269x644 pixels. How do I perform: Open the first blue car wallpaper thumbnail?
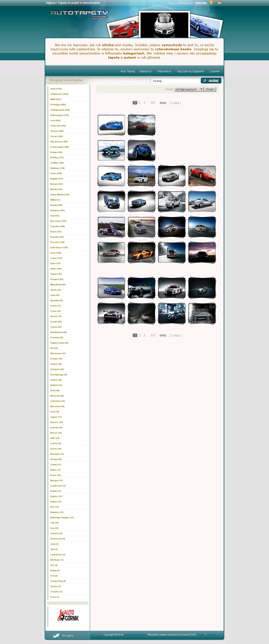pos(111,125)
